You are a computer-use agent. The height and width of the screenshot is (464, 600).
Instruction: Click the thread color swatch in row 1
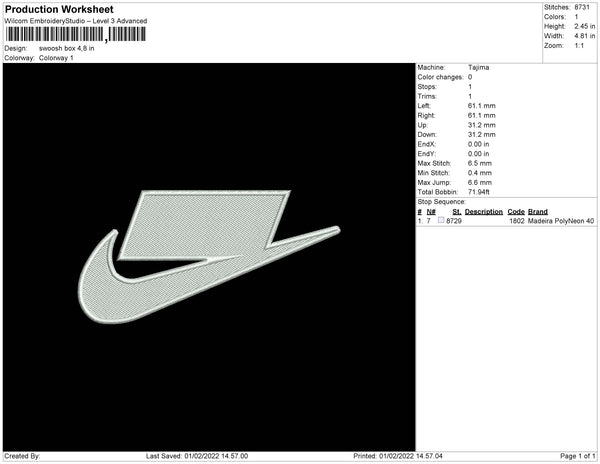441,220
